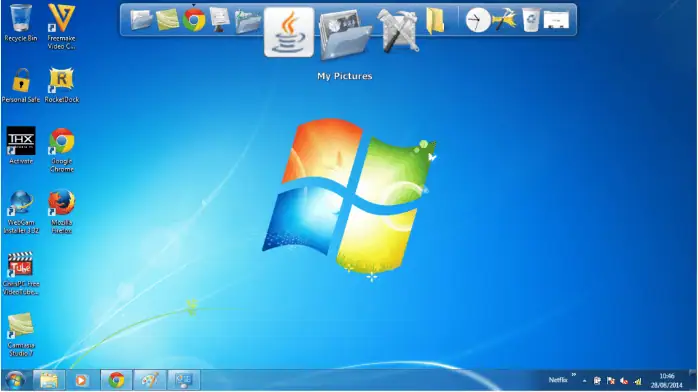
Task: Open the Recycle Bin desktop icon
Action: click(20, 22)
